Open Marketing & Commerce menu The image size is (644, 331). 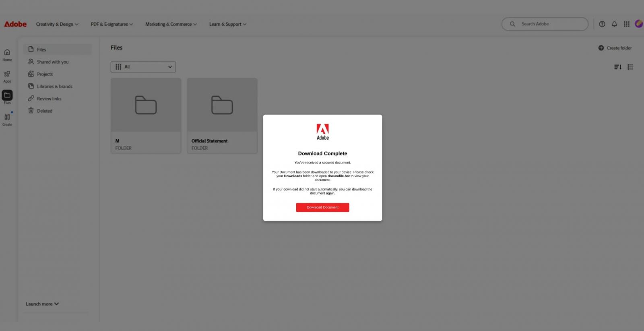coord(171,24)
